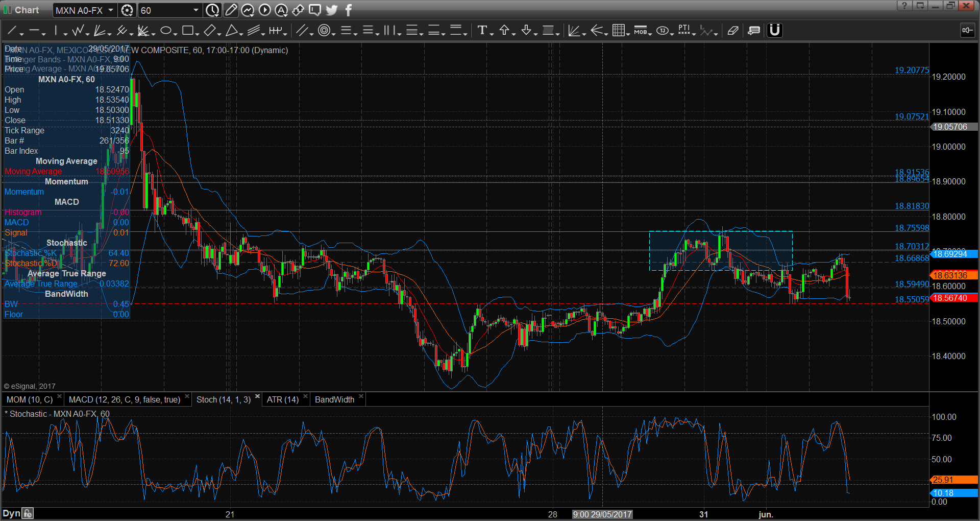
Task: Click the Dyn time scale button
Action: 11,513
